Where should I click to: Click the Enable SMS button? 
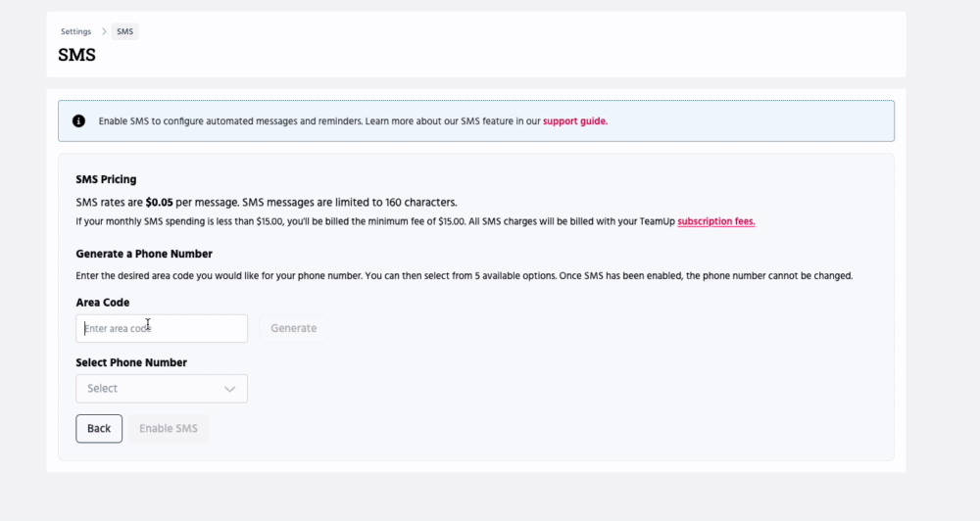pos(168,429)
